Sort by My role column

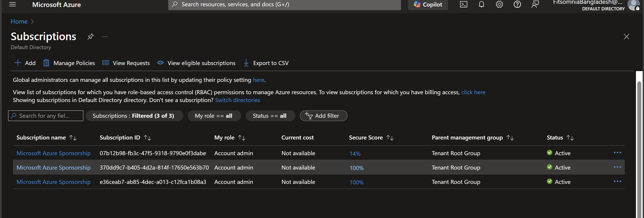click(230, 137)
